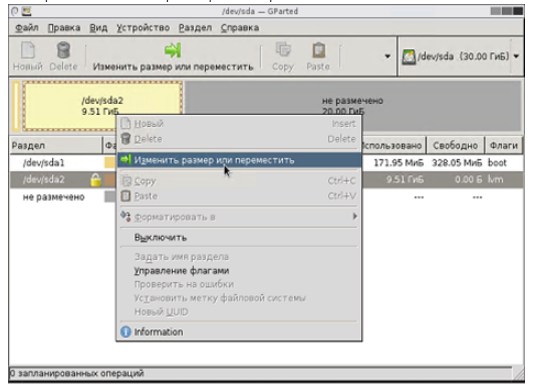Click the Свободно column header
The image size is (537, 389).
click(455, 146)
